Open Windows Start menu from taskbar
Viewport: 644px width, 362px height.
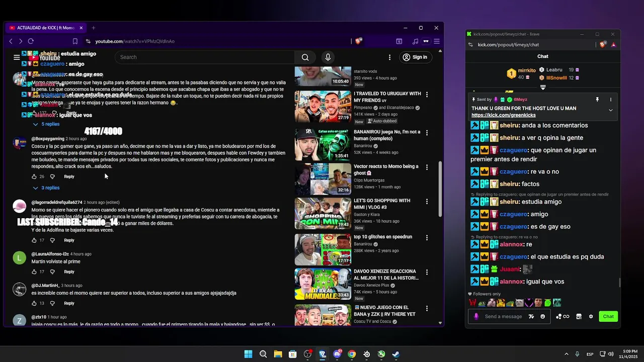click(249, 354)
